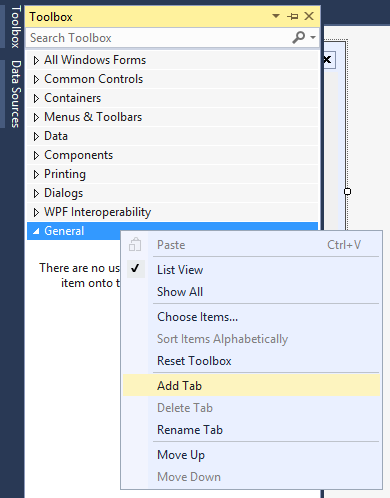
Task: Close the Toolbox panel
Action: point(309,16)
